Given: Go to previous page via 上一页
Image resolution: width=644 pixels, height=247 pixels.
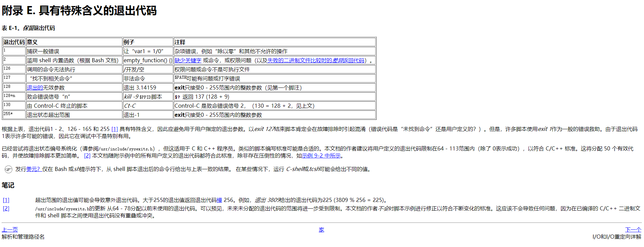Looking at the screenshot, I should coord(10,230).
